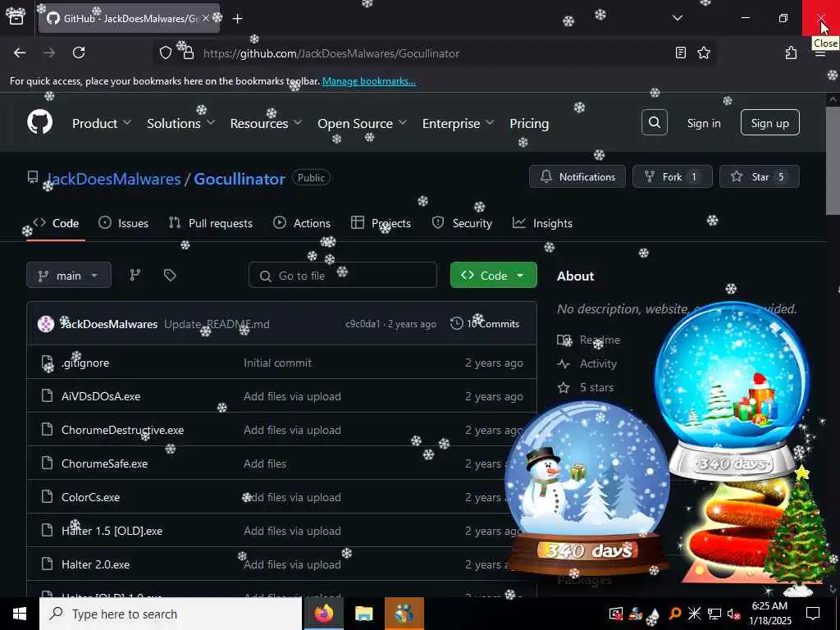Click the Sign up button
The image size is (840, 630).
click(x=769, y=123)
